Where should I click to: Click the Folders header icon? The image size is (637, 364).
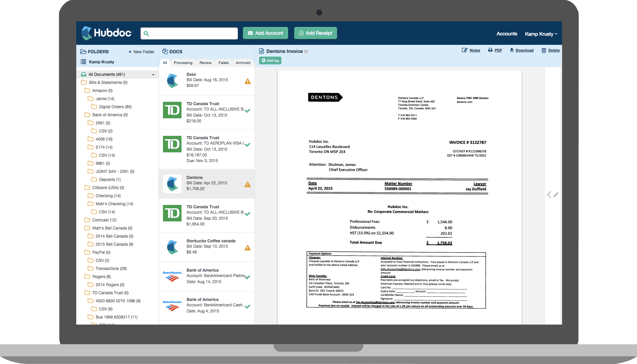(83, 52)
